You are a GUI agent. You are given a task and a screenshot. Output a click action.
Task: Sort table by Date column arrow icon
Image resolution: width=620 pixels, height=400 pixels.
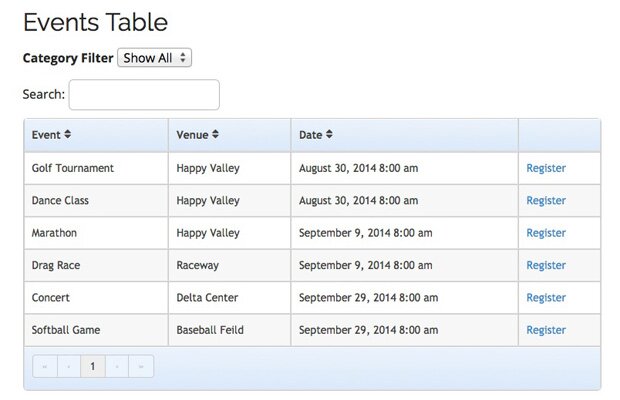[x=330, y=135]
